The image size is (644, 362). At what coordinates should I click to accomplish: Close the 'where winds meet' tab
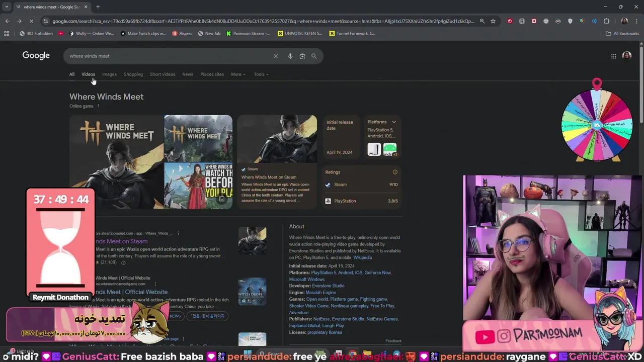click(86, 7)
